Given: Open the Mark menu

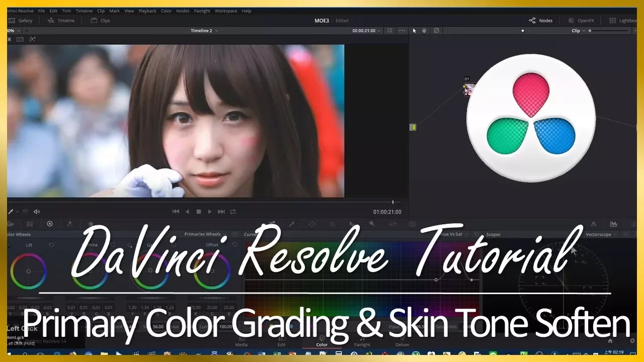Looking at the screenshot, I should (x=114, y=11).
